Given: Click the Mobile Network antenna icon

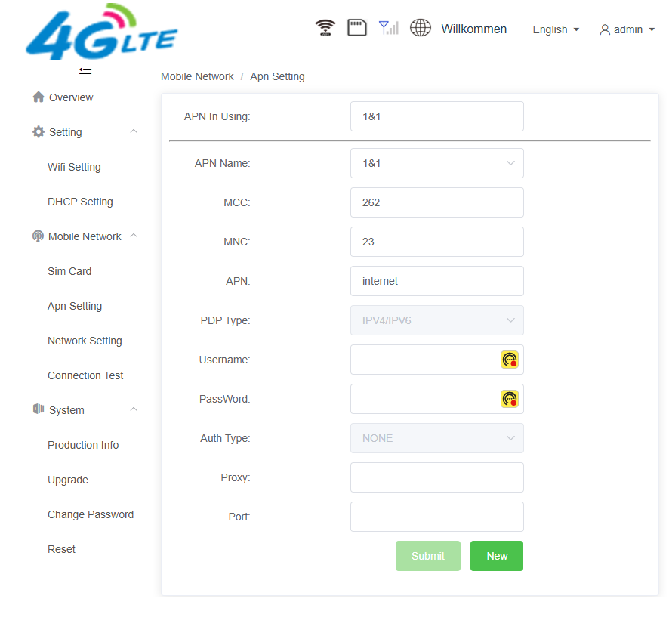Looking at the screenshot, I should point(39,236).
